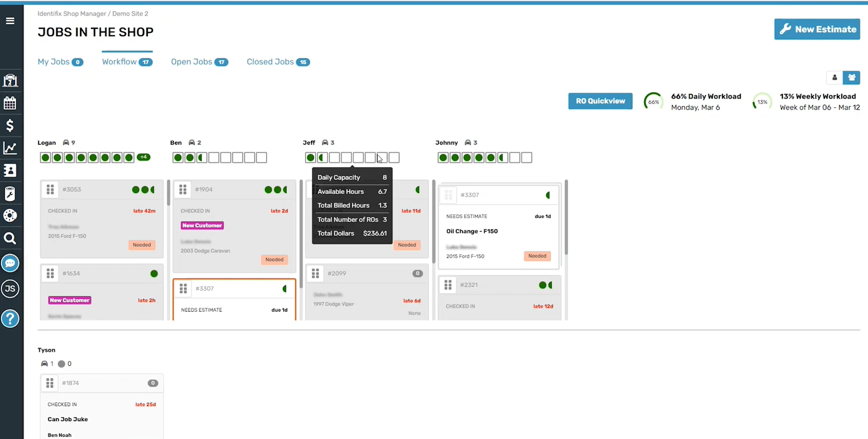Select the team view toggle button
This screenshot has width=868, height=439.
tap(852, 78)
